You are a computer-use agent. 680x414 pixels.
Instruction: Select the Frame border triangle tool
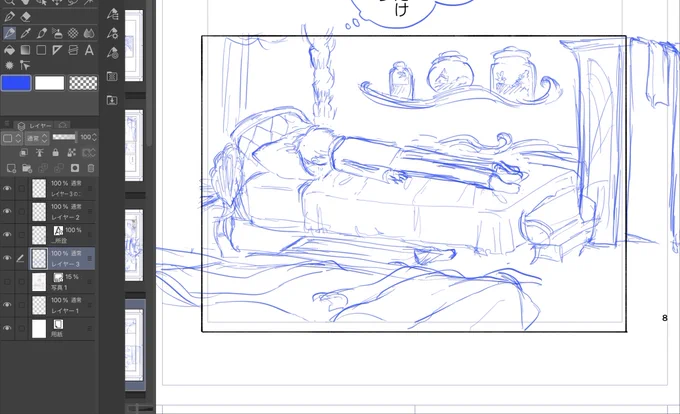[x=57, y=50]
